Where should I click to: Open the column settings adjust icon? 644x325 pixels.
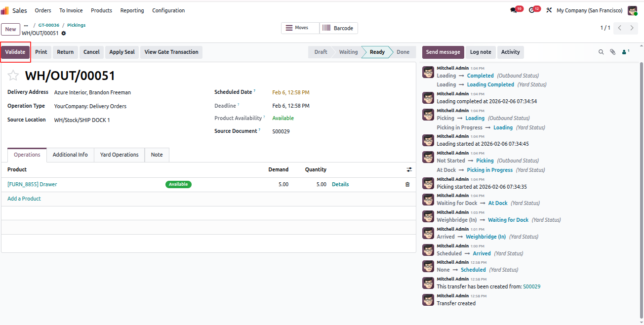[x=409, y=169]
